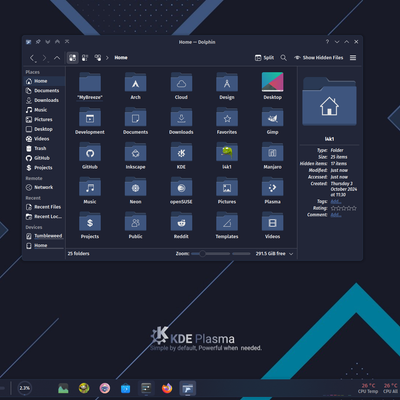The width and height of the screenshot is (400, 400).
Task: Switch to Icons view mode
Action: [72, 58]
